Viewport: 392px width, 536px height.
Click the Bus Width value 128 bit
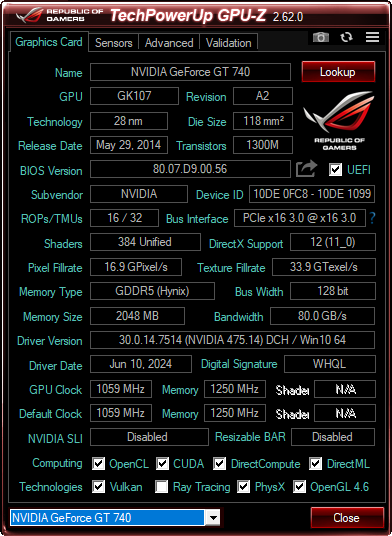click(x=333, y=291)
